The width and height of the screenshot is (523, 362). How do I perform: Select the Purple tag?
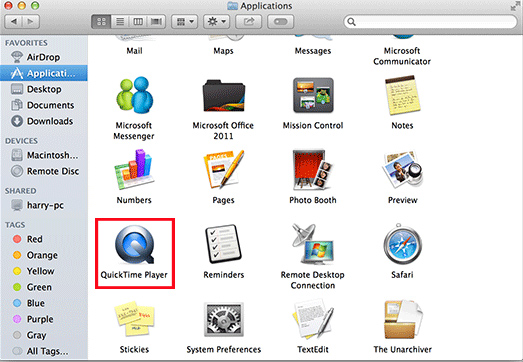click(x=44, y=319)
